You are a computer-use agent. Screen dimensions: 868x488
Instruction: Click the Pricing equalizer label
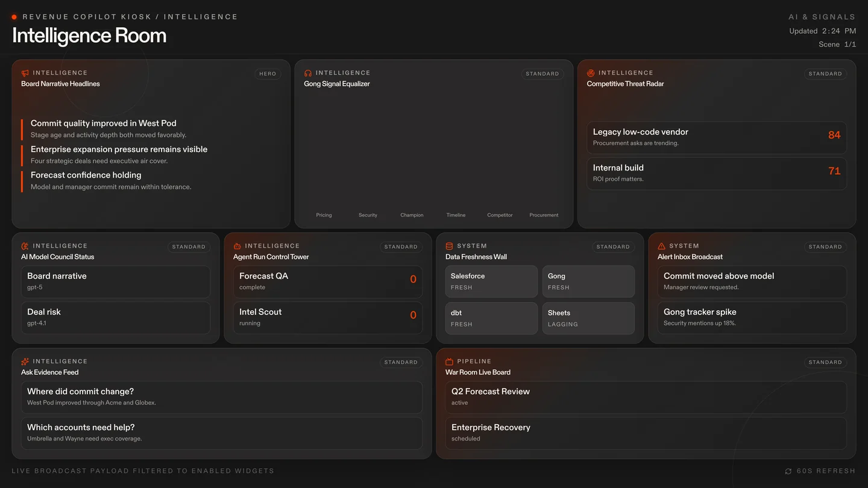(324, 215)
